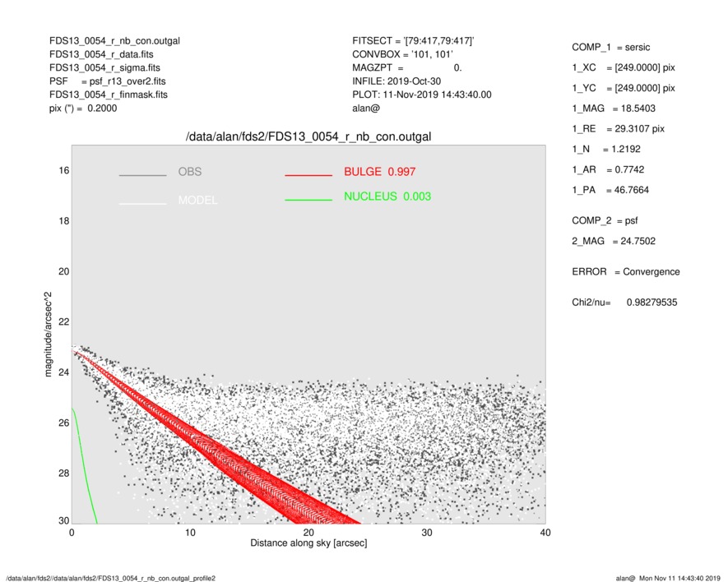Click the 1_AR = 0.7742 value
The height and width of the screenshot is (582, 728).
pyautogui.click(x=608, y=170)
